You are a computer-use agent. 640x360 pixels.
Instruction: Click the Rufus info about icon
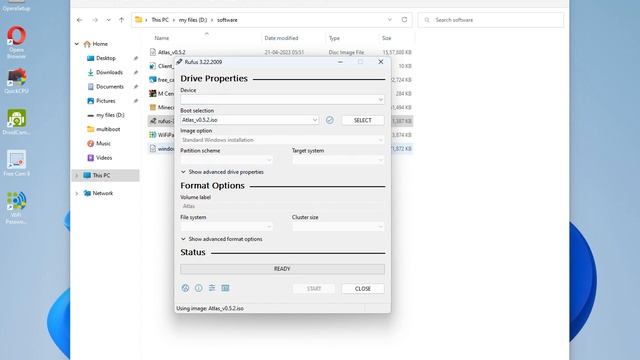tap(198, 288)
